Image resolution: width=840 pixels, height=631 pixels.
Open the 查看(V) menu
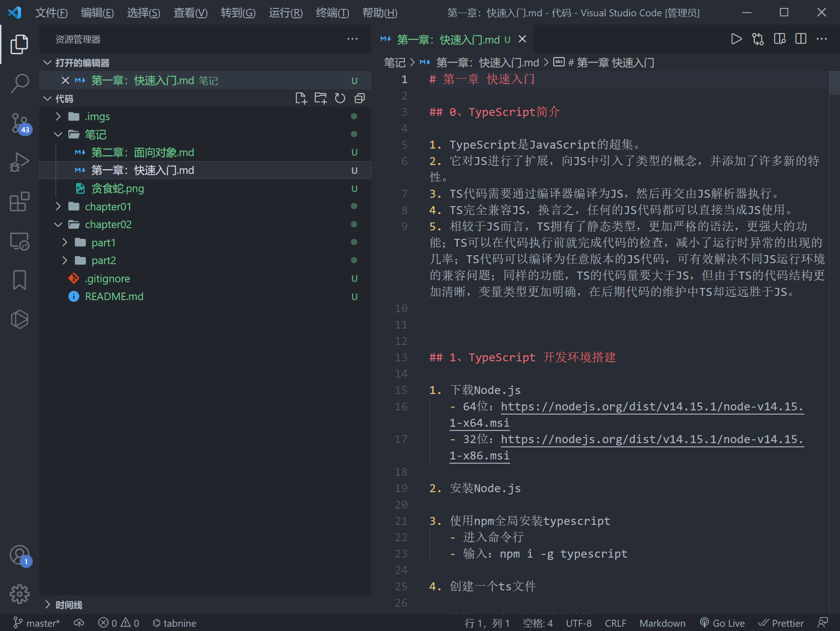(x=191, y=13)
